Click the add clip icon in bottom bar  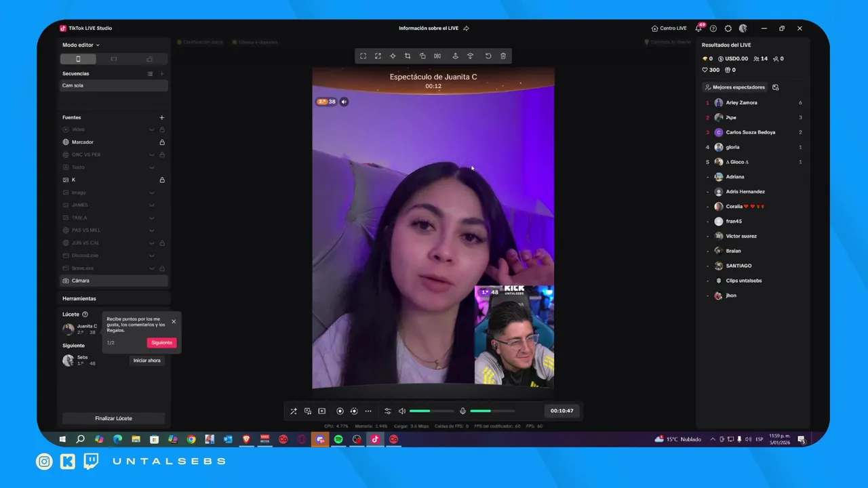[x=321, y=411]
